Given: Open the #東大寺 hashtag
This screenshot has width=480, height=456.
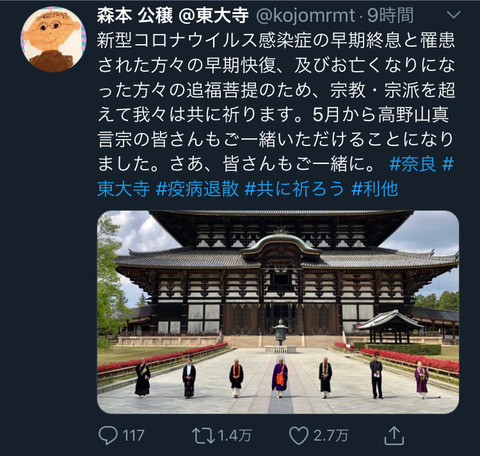Looking at the screenshot, I should click(x=124, y=189).
